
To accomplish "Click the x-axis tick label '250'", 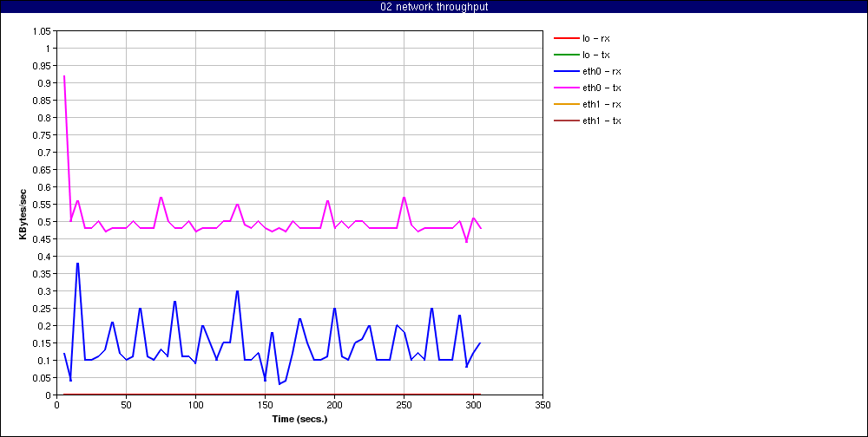I will pos(404,405).
